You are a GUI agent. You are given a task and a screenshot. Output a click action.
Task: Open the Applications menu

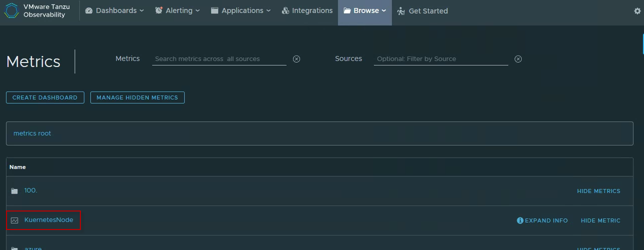[x=241, y=10]
